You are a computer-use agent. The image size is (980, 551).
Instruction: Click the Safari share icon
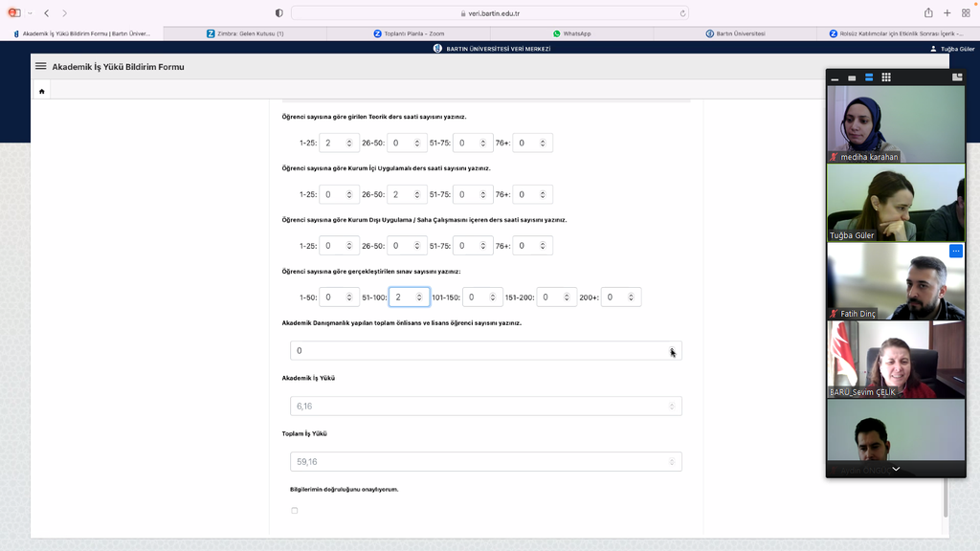(x=928, y=13)
